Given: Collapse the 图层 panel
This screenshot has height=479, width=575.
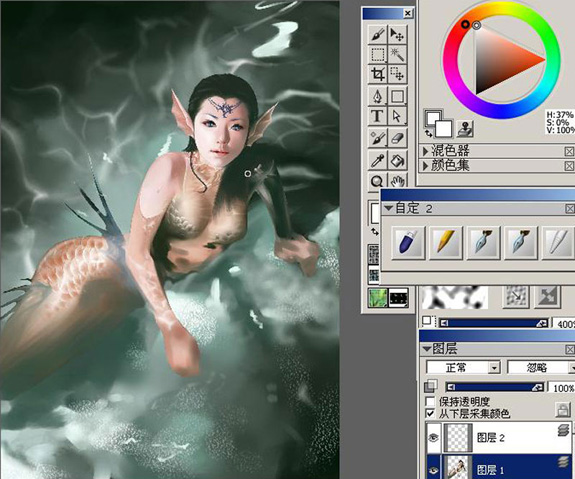Looking at the screenshot, I should [426, 349].
